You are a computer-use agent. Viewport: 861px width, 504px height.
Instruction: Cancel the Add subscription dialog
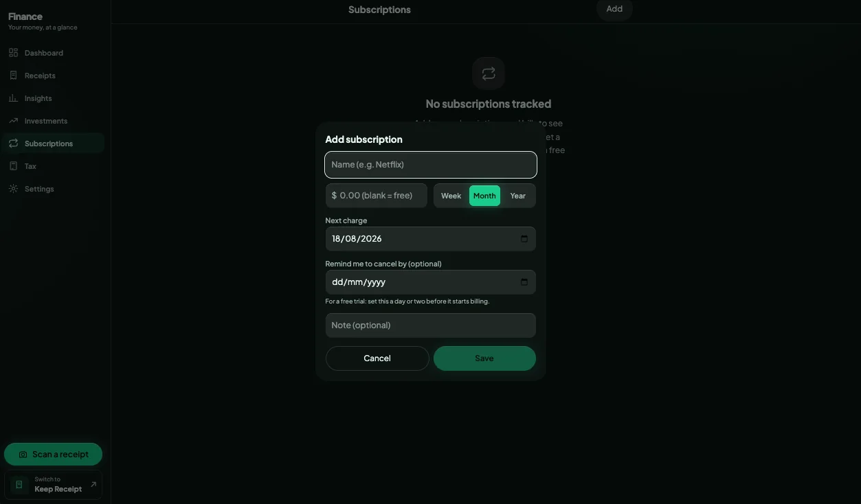(377, 358)
